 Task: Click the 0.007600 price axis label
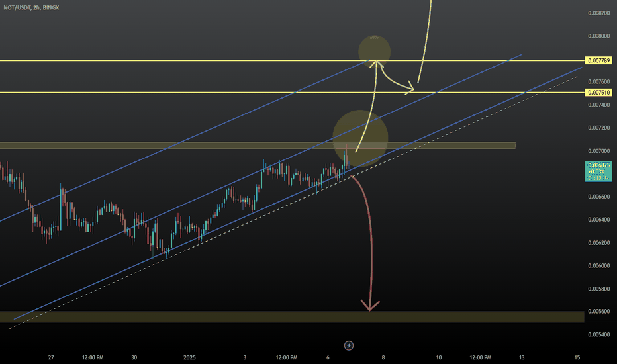click(x=598, y=82)
